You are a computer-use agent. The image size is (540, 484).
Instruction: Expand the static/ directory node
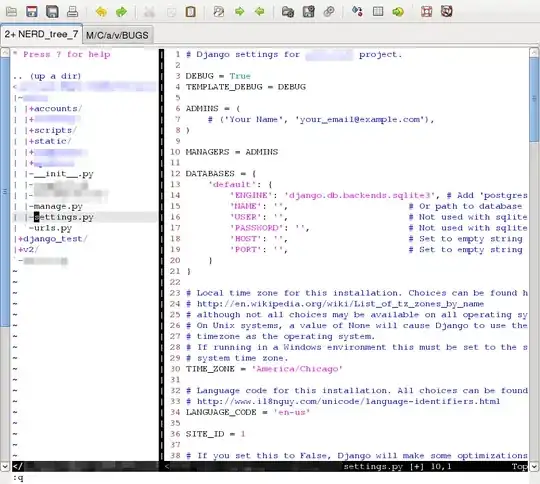click(51, 141)
